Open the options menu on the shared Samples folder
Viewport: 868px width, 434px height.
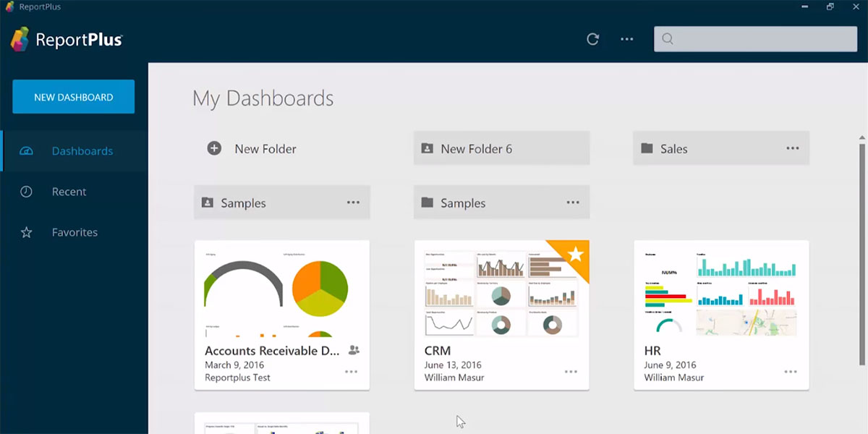pyautogui.click(x=353, y=203)
